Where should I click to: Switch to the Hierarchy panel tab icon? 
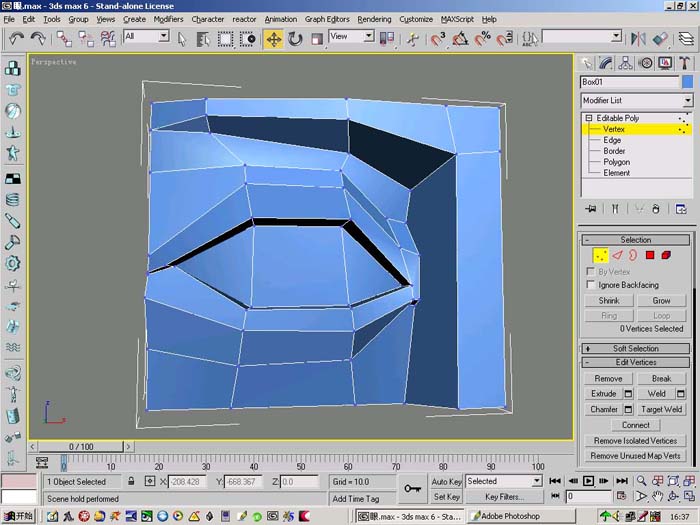tap(625, 63)
